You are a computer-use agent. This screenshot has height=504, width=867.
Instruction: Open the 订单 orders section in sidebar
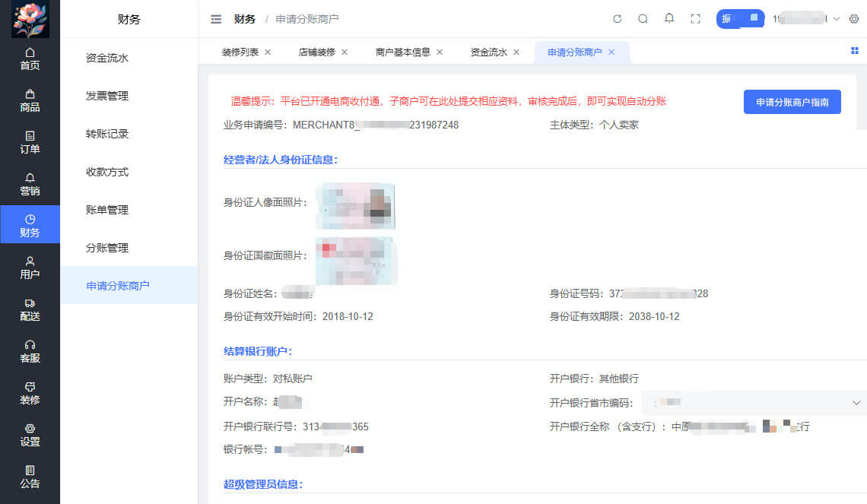click(x=30, y=141)
